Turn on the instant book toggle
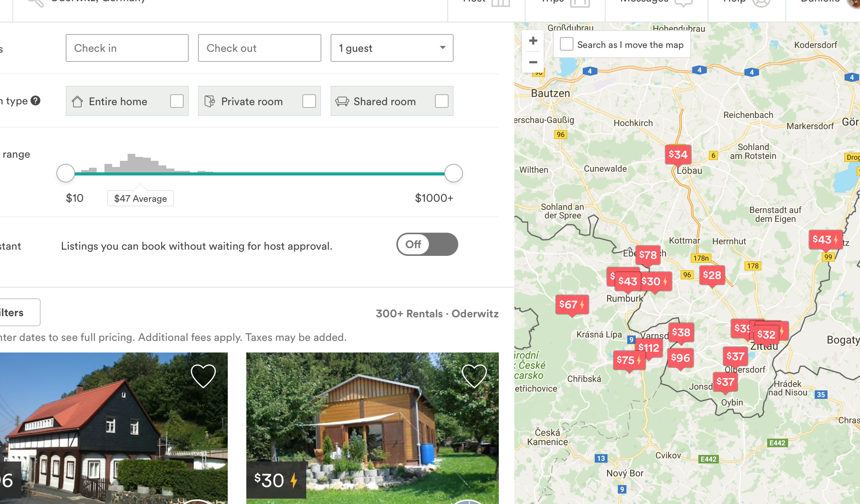This screenshot has height=504, width=860. tap(427, 244)
